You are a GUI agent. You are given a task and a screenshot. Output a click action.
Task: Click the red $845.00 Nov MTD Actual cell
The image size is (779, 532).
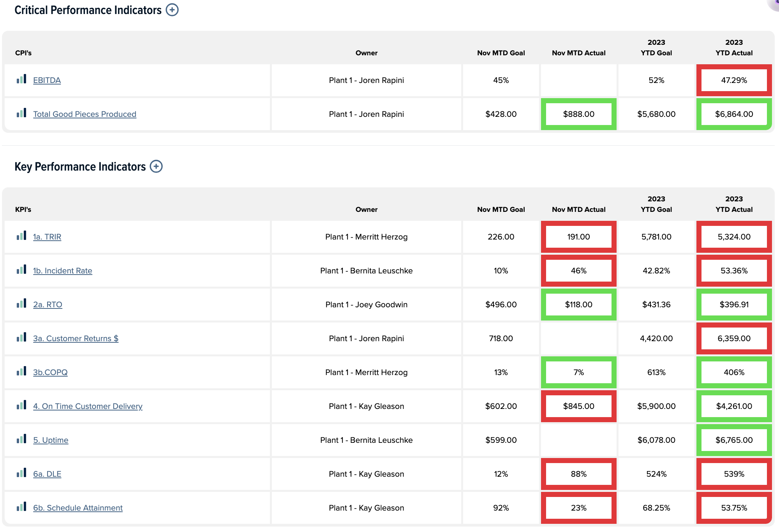click(578, 406)
